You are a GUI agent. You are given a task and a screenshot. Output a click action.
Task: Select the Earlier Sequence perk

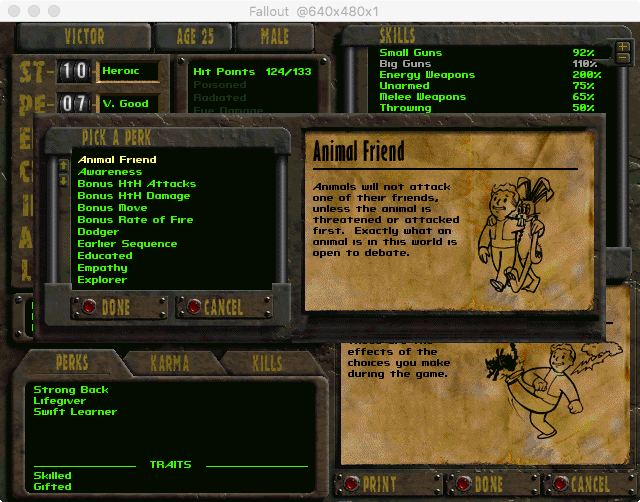(127, 244)
